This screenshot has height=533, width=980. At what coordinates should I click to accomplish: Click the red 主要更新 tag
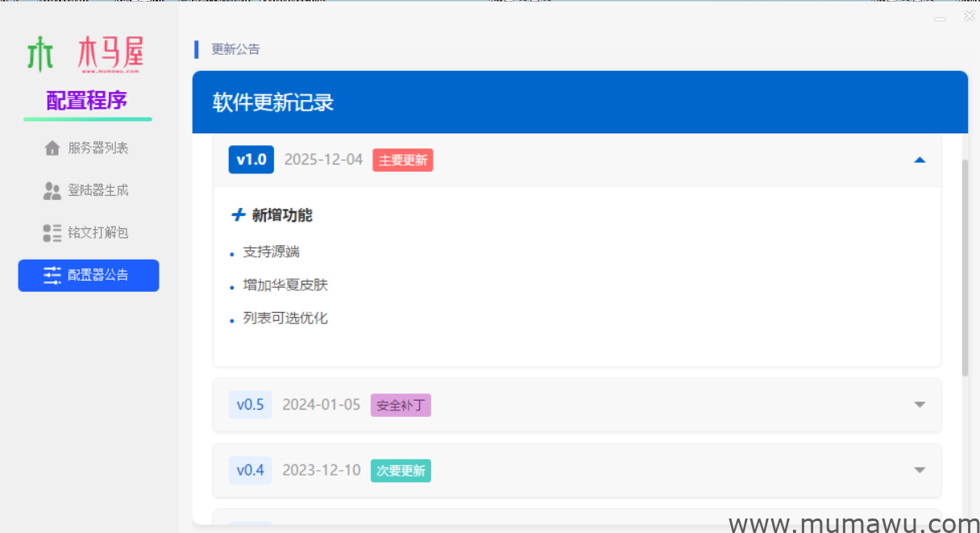coord(402,160)
